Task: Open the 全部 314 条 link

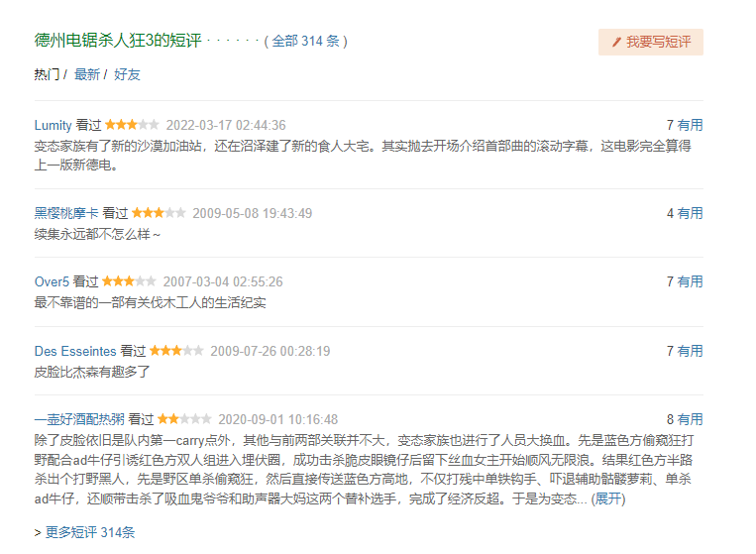Action: coord(305,42)
